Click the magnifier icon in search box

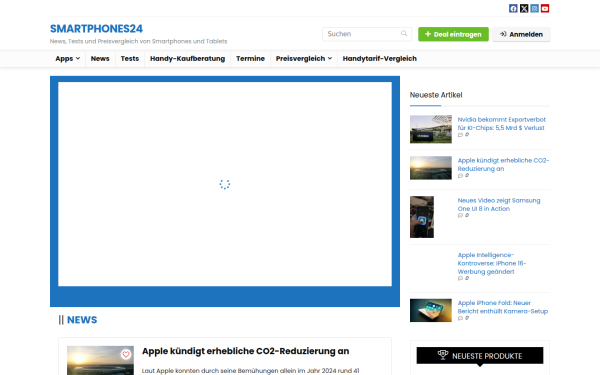[x=404, y=34]
